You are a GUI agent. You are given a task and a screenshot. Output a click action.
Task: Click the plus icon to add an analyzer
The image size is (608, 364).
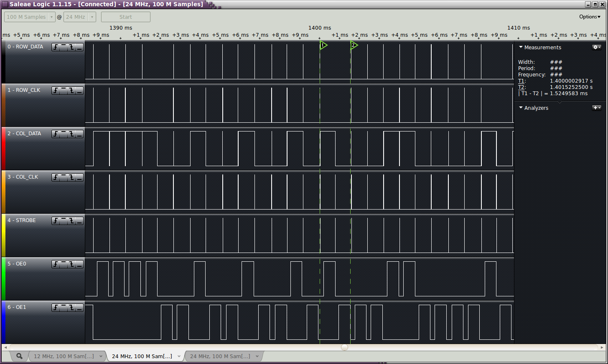(x=596, y=108)
